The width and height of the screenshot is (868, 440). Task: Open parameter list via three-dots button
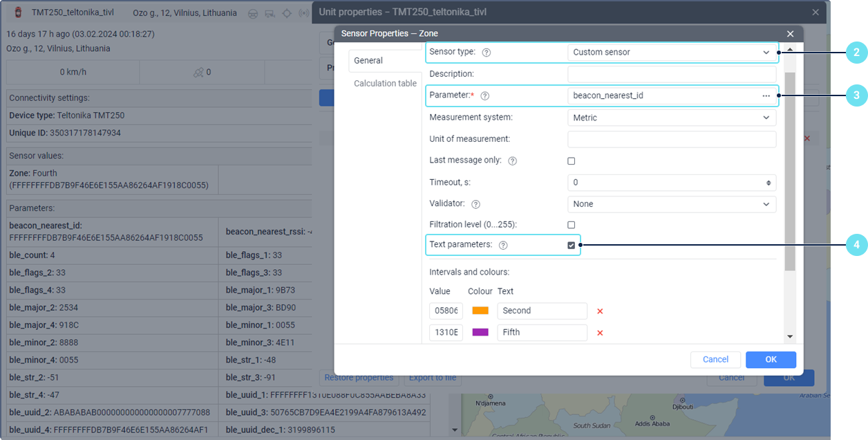[766, 95]
